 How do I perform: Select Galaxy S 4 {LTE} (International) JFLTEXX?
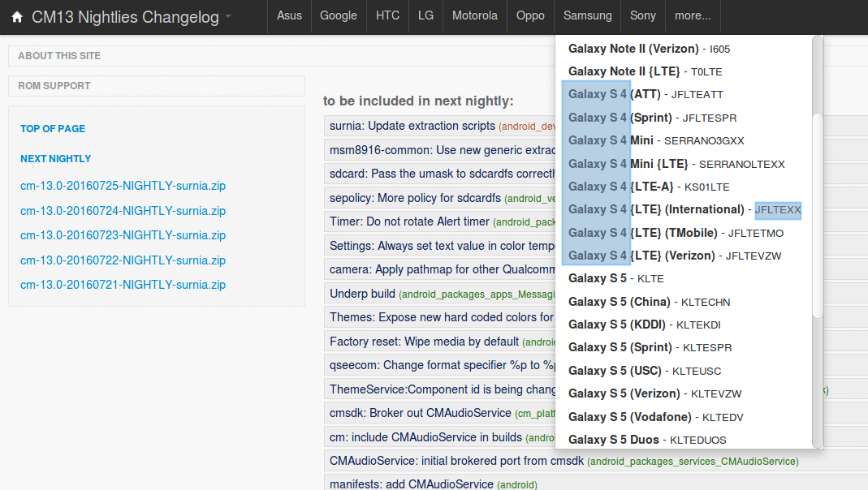click(684, 209)
